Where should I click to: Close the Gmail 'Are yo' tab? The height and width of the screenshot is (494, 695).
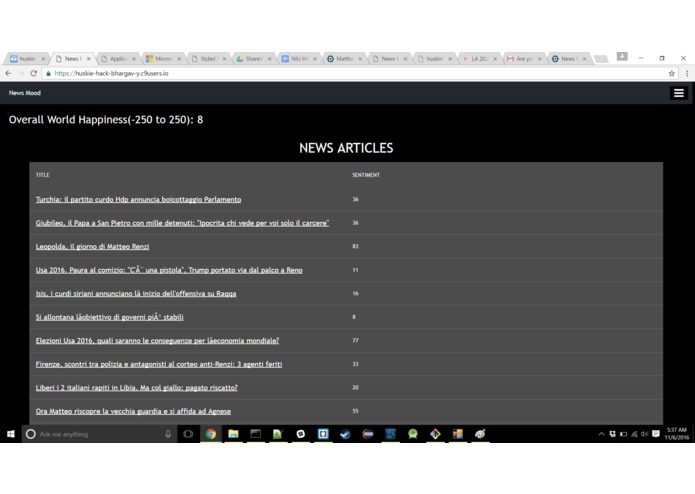click(540, 59)
